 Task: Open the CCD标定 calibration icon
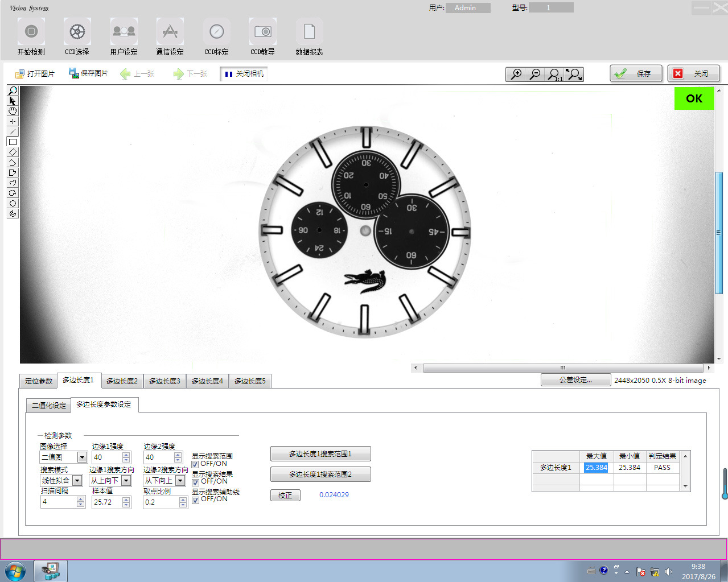(217, 32)
